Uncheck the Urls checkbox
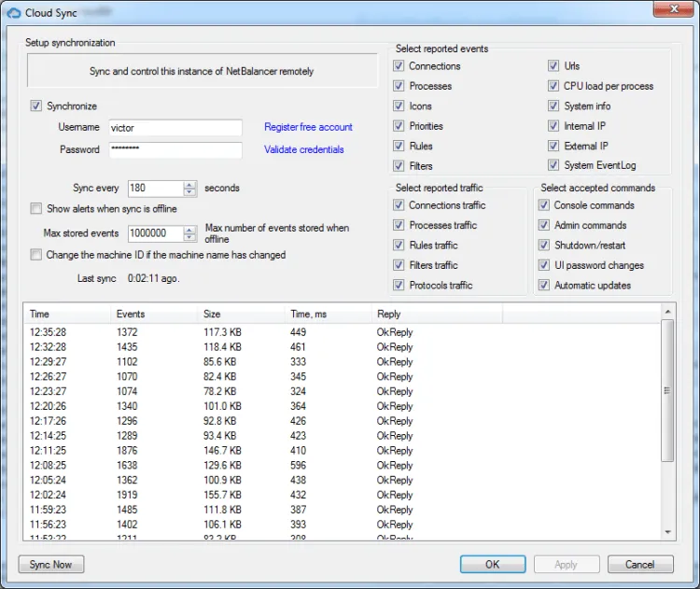Screen dimensions: 700x589 point(553,65)
